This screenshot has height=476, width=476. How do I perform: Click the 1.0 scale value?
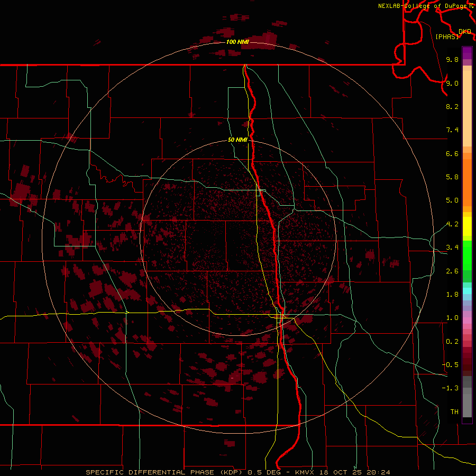(x=452, y=318)
